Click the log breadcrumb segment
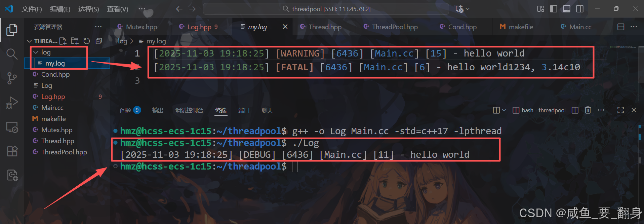The height and width of the screenshot is (224, 644). (x=122, y=41)
